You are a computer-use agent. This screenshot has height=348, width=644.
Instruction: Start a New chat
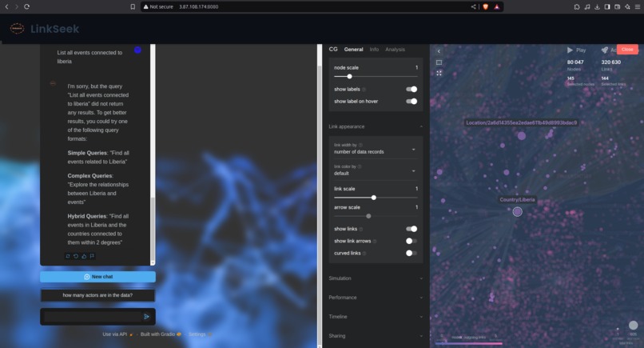(97, 277)
